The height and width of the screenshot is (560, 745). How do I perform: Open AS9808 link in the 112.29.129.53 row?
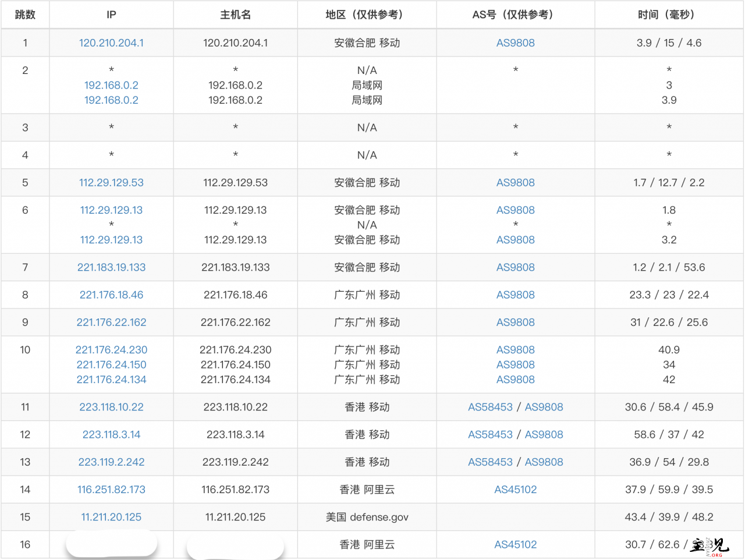[x=516, y=183]
